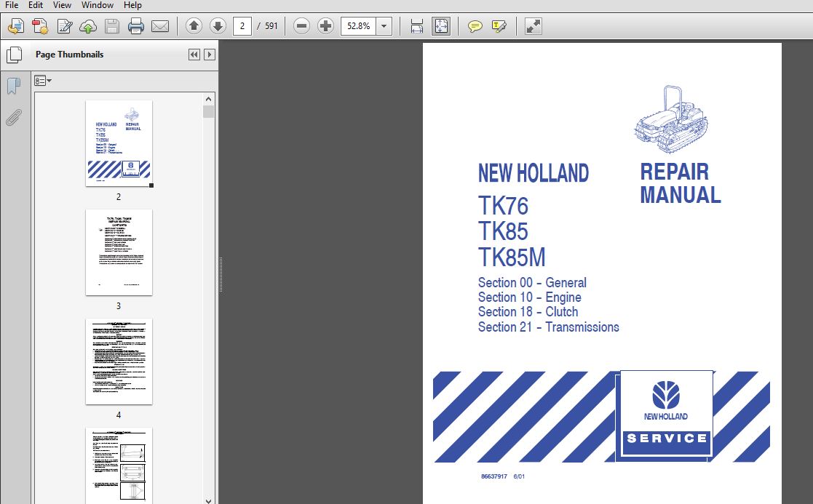Open the zoom level dropdown arrow
This screenshot has height=504, width=813.
pos(384,26)
